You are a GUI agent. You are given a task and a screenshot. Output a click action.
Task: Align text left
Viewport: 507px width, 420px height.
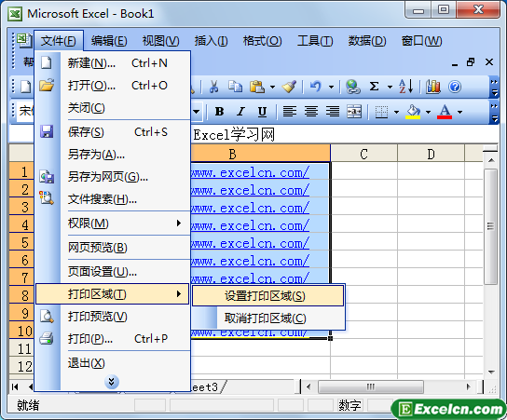(290, 112)
